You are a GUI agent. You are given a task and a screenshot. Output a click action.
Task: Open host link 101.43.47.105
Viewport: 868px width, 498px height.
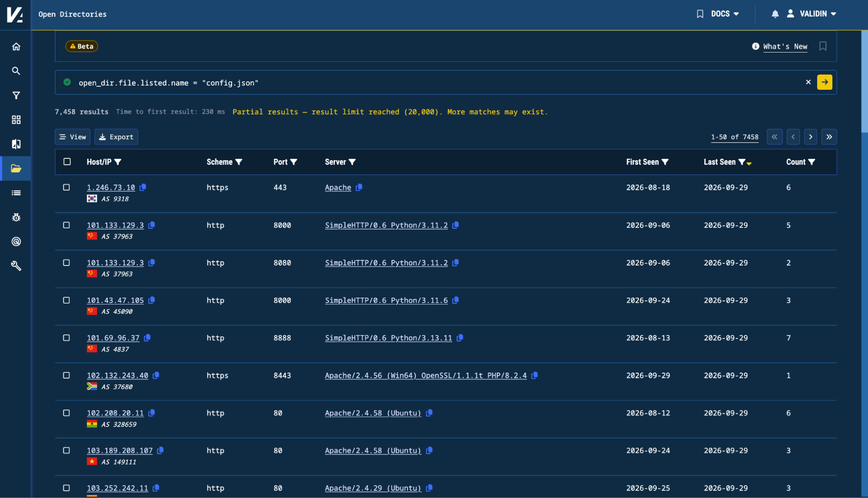[x=115, y=300]
